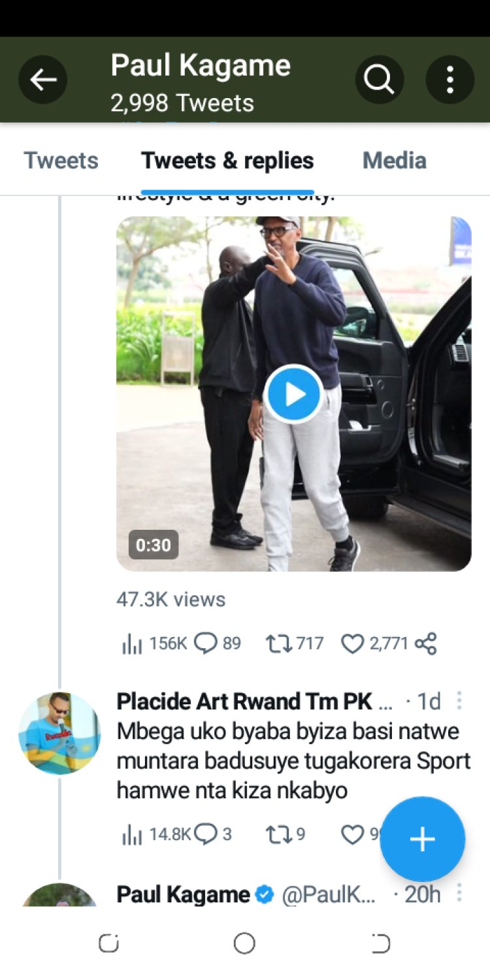Viewport: 490px width, 980px height.
Task: Reply to the video tweet with 89 comments
Action: (206, 644)
